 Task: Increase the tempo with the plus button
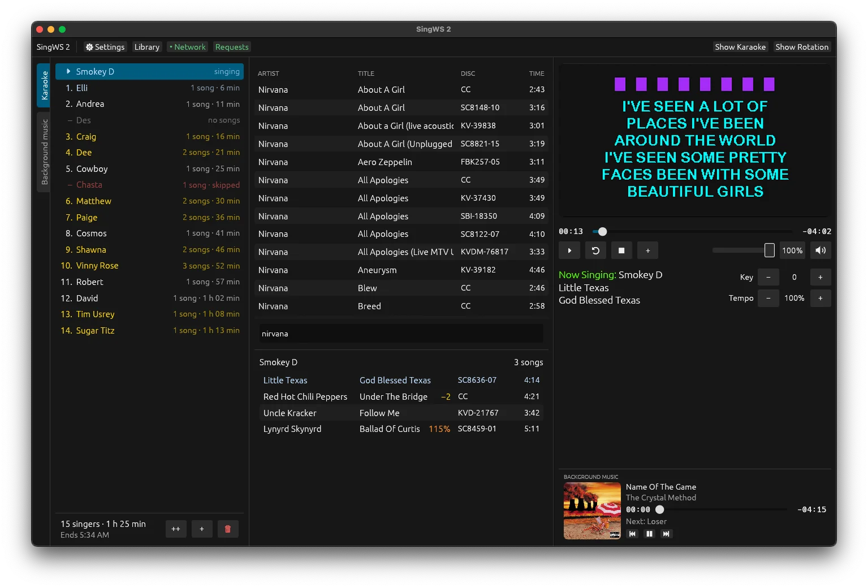[821, 298]
